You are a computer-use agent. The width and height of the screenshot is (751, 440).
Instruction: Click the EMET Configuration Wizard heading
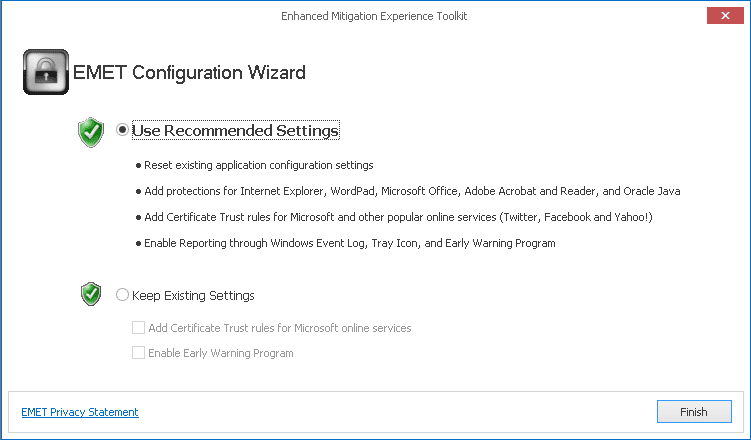tap(190, 72)
